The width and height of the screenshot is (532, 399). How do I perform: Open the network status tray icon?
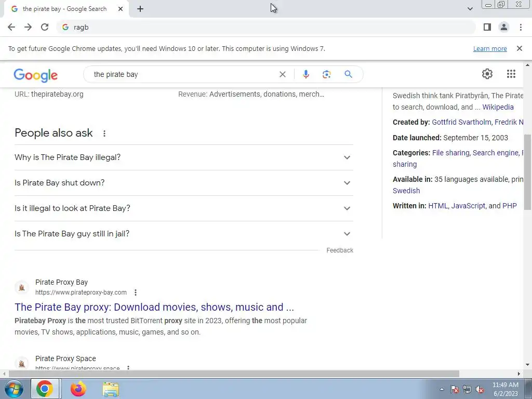pyautogui.click(x=467, y=389)
